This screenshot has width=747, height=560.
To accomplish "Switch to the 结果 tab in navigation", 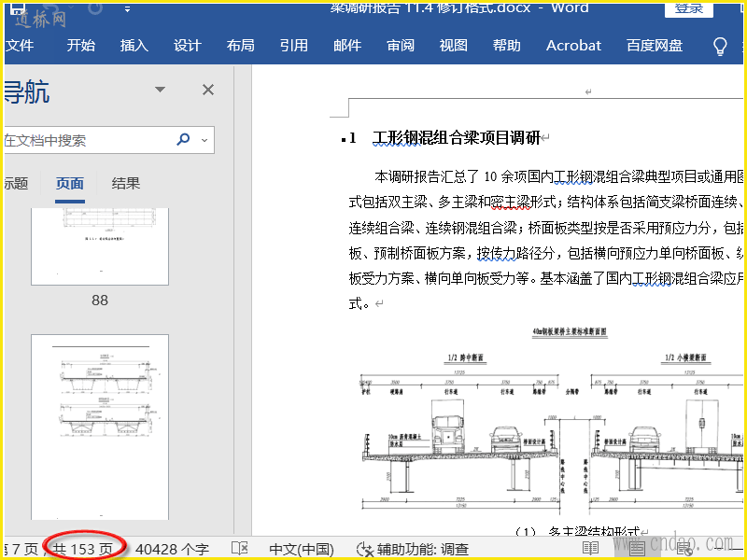I will pyautogui.click(x=126, y=183).
